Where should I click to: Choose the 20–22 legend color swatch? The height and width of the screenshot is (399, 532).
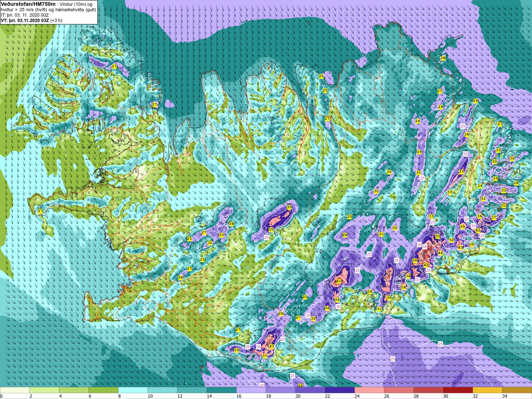coord(310,390)
